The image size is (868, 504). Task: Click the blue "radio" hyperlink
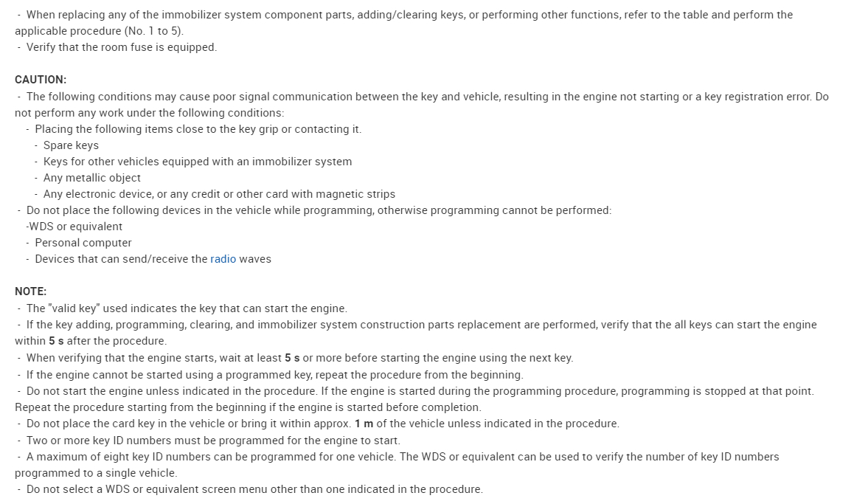[x=223, y=259]
